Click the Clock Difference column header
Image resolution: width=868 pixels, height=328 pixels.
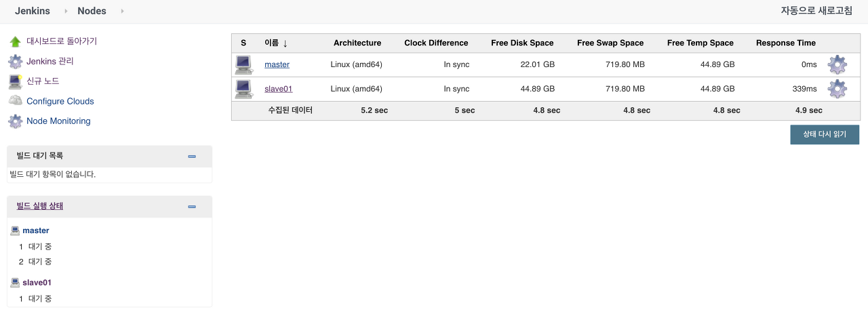[436, 43]
